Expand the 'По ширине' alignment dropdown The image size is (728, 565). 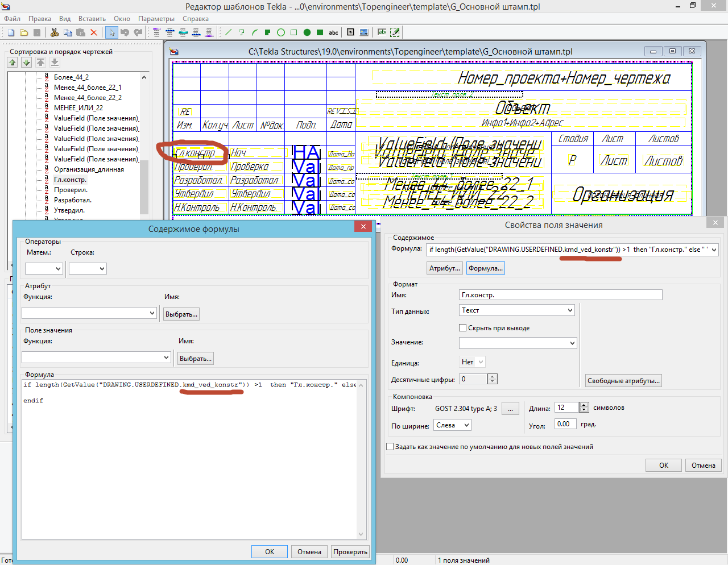[453, 425]
